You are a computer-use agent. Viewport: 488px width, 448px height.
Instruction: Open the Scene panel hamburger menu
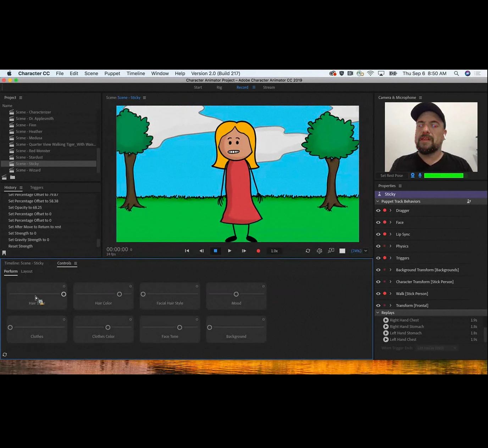(144, 98)
